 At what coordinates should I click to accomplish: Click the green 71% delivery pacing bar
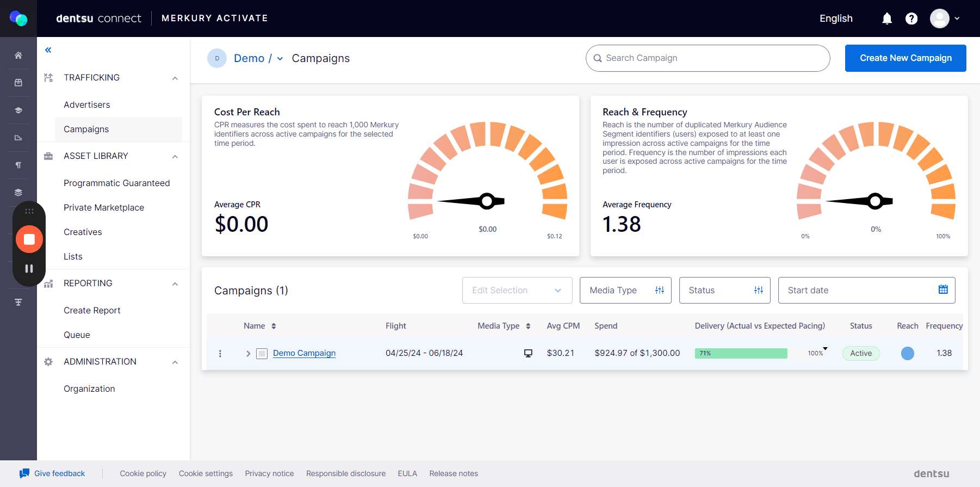(x=741, y=353)
